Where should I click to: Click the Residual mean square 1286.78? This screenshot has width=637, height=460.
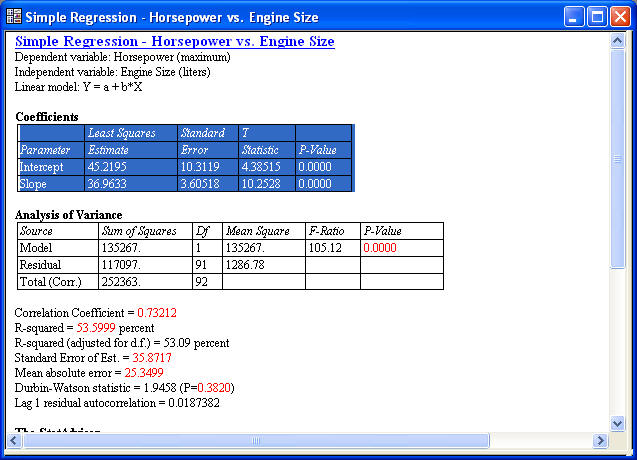pos(245,265)
